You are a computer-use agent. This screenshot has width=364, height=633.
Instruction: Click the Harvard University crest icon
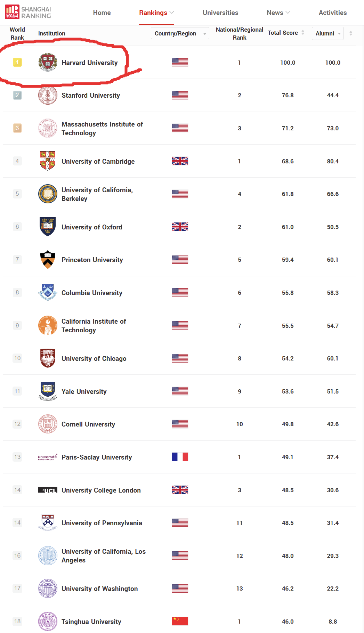(x=48, y=63)
